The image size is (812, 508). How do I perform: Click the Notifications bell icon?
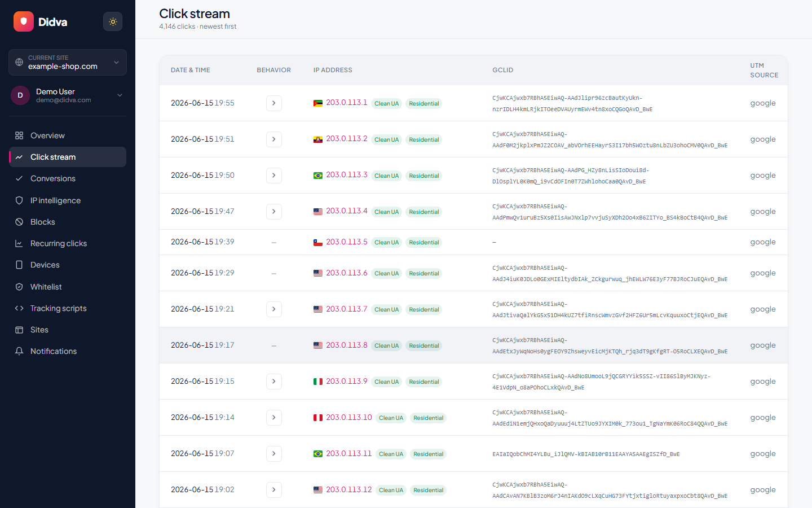coord(19,351)
